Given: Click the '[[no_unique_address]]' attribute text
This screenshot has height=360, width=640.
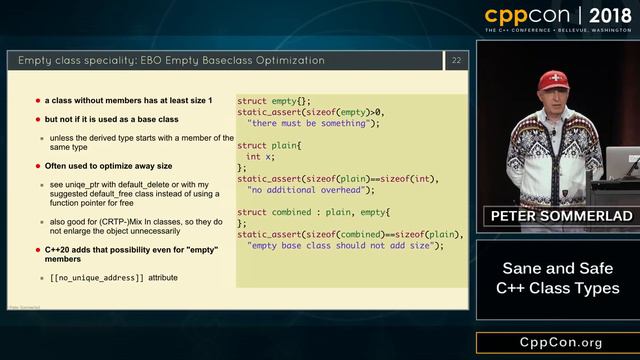Looking at the screenshot, I should point(97,278).
